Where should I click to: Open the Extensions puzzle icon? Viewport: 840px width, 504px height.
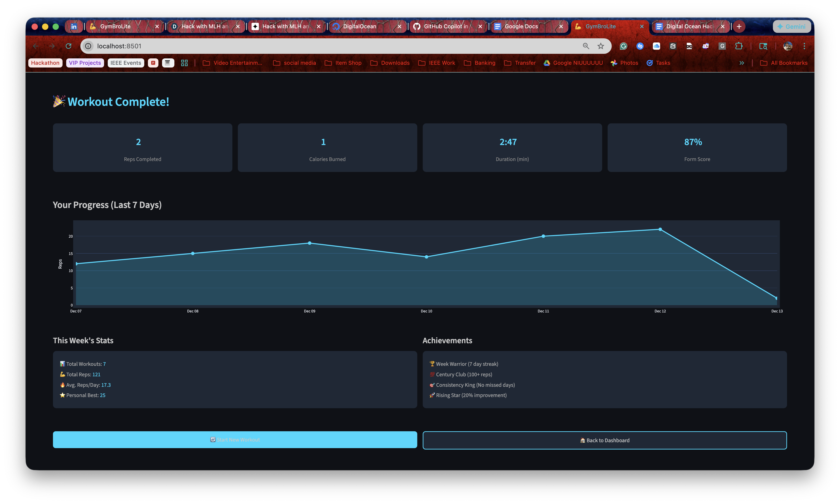(x=739, y=46)
